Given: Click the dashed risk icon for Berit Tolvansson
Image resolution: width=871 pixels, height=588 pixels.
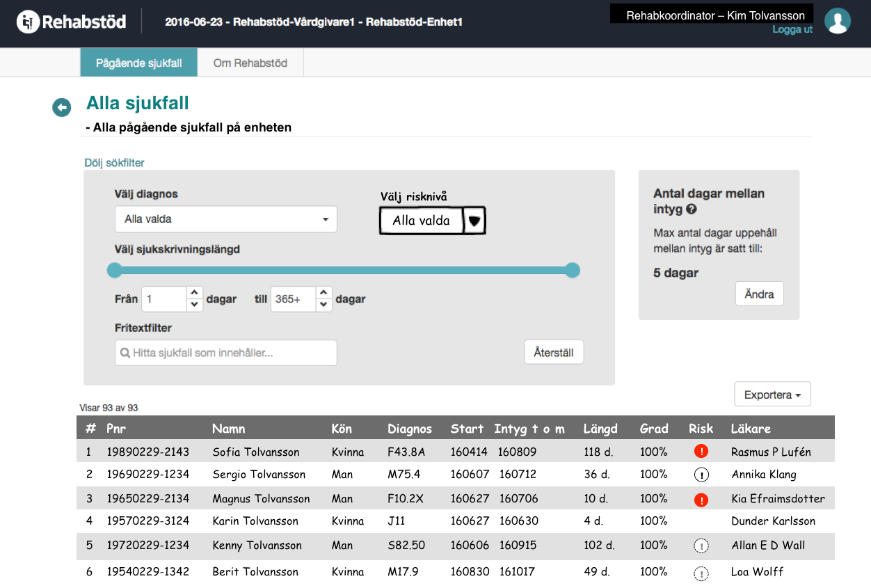Looking at the screenshot, I should point(701,573).
